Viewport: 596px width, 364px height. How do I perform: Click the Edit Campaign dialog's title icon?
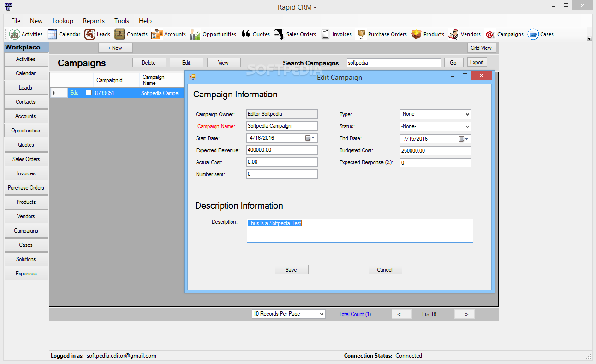pyautogui.click(x=192, y=77)
